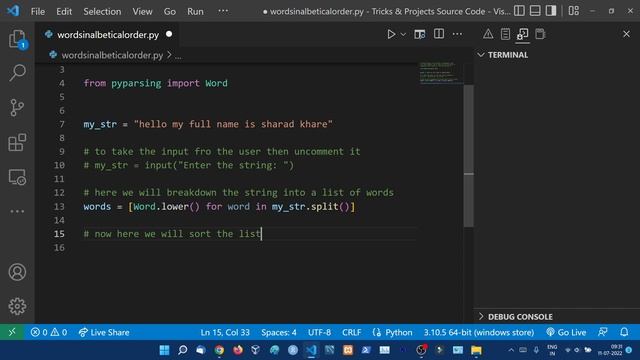Click the editor vertical scrollbar thumb
The height and width of the screenshot is (360, 640).
[x=469, y=155]
